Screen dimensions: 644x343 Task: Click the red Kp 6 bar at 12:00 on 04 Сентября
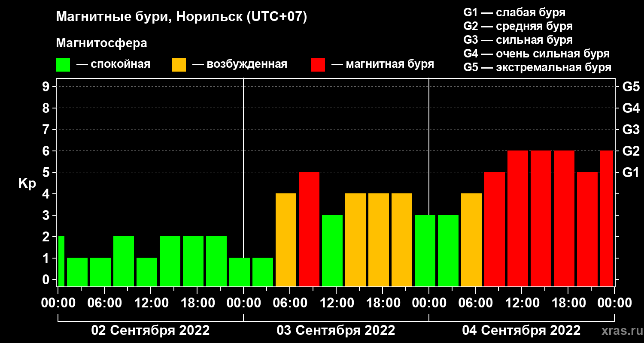click(518, 218)
